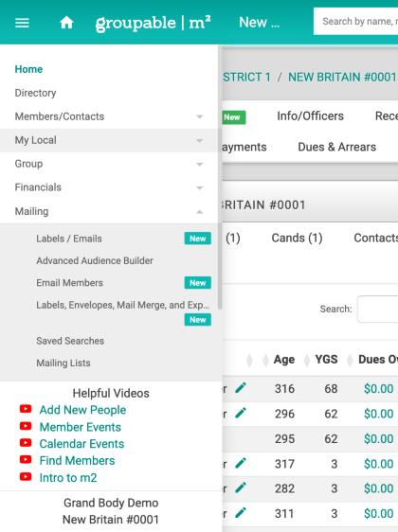Click the table Search input box
398x532 pixels.
377,310
